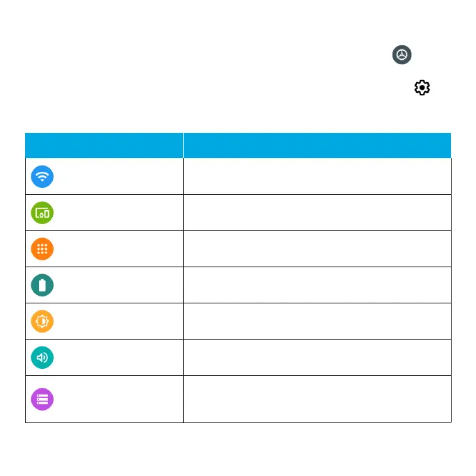Click the blank label area beside storage icon

click(118, 399)
